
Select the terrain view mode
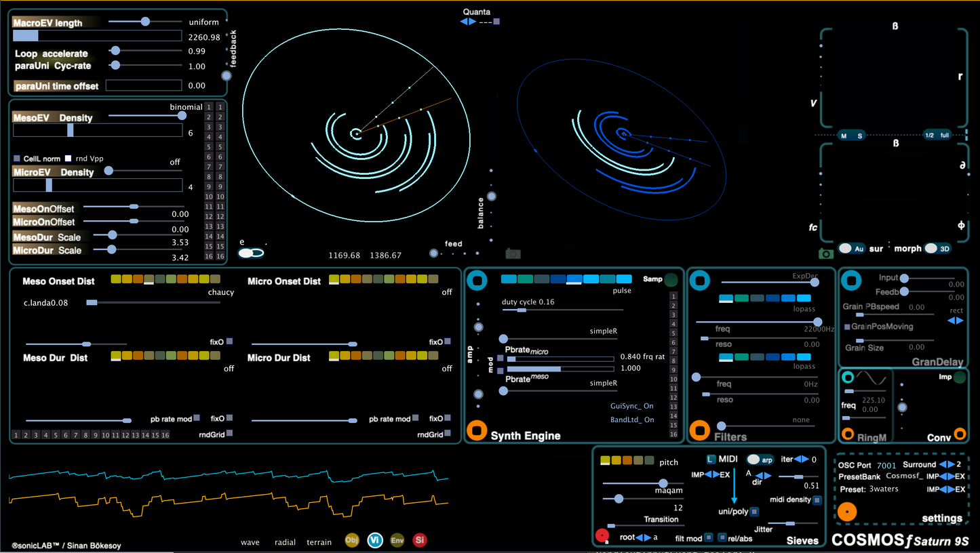coord(319,542)
